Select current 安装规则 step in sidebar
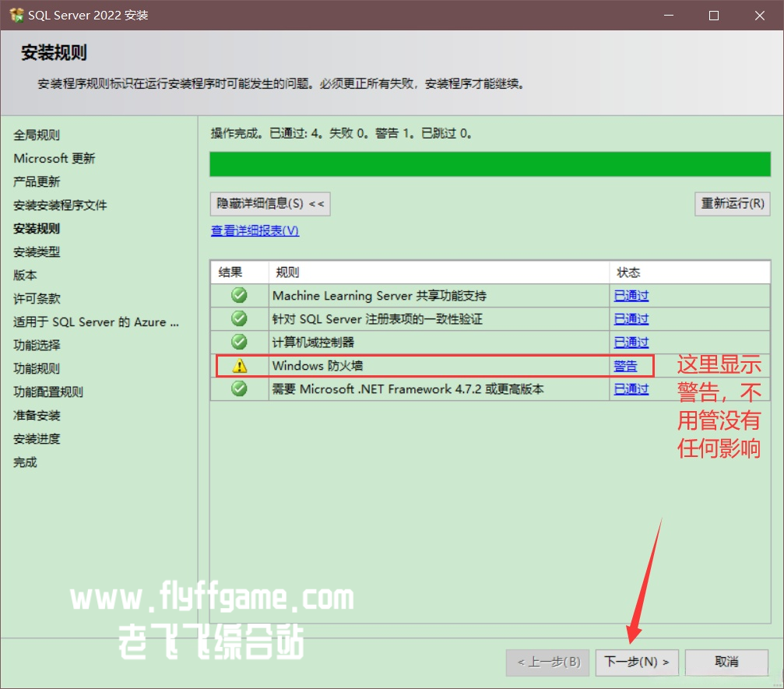 [x=37, y=229]
